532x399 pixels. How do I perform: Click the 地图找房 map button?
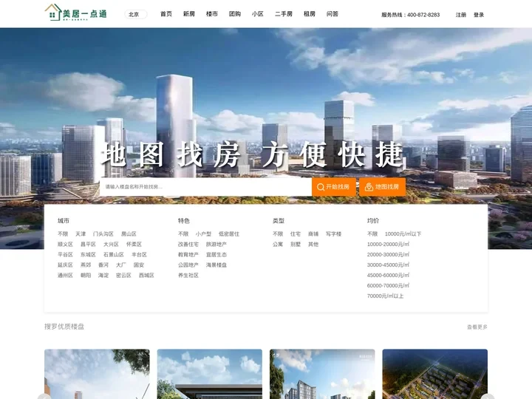(383, 187)
